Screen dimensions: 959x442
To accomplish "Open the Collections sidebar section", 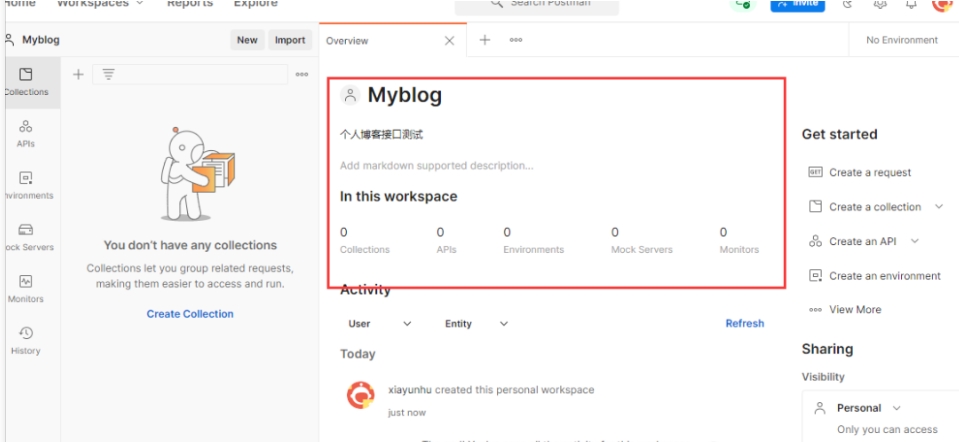I will coord(29,83).
